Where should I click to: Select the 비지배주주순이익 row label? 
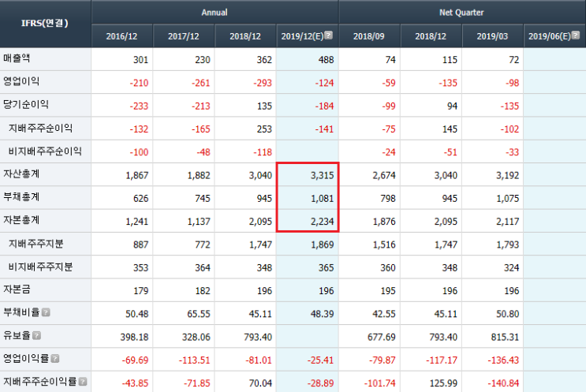(45, 151)
